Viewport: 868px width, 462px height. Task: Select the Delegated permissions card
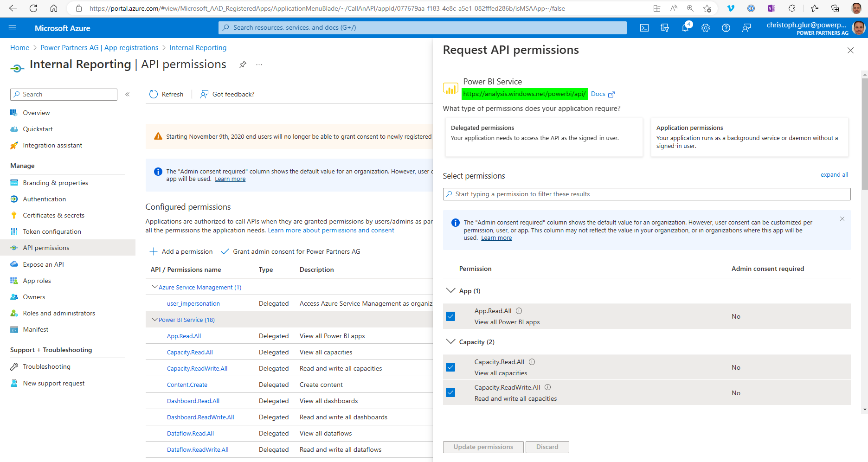point(544,137)
